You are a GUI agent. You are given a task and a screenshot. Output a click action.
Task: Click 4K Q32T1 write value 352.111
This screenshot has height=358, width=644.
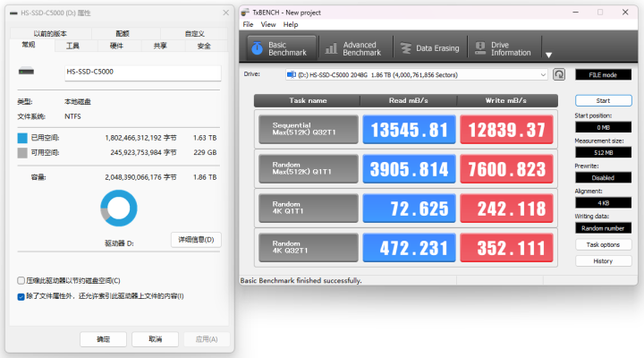point(506,248)
